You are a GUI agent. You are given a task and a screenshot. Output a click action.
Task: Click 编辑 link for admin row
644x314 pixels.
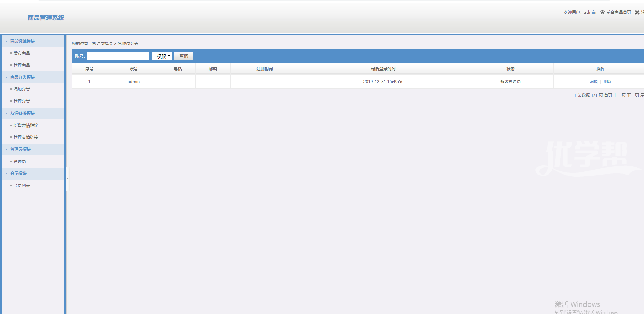pos(593,82)
